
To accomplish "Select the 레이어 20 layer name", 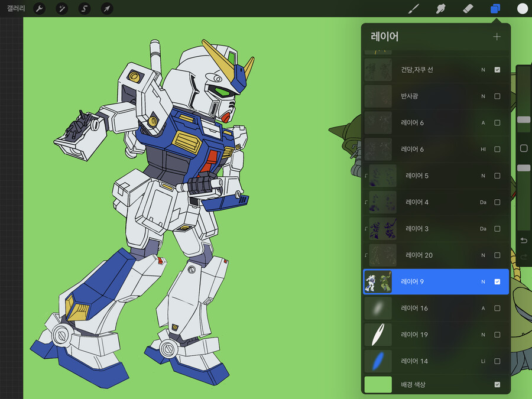I will (x=419, y=255).
